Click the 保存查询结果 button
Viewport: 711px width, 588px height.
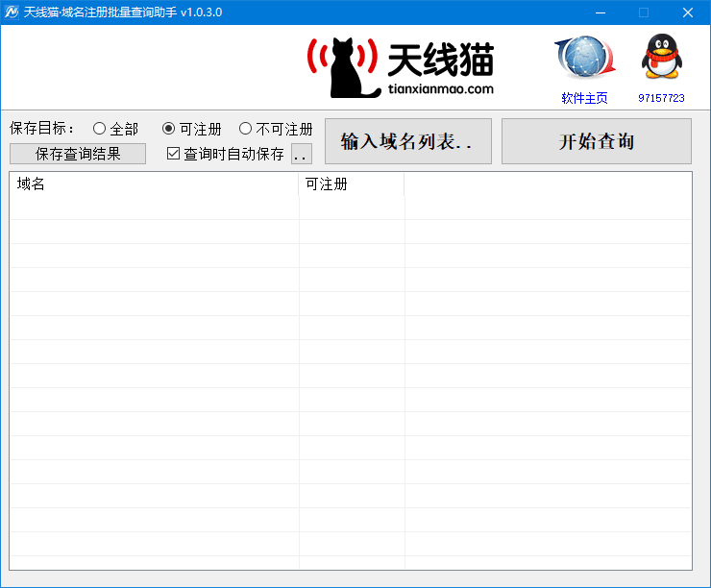click(78, 154)
